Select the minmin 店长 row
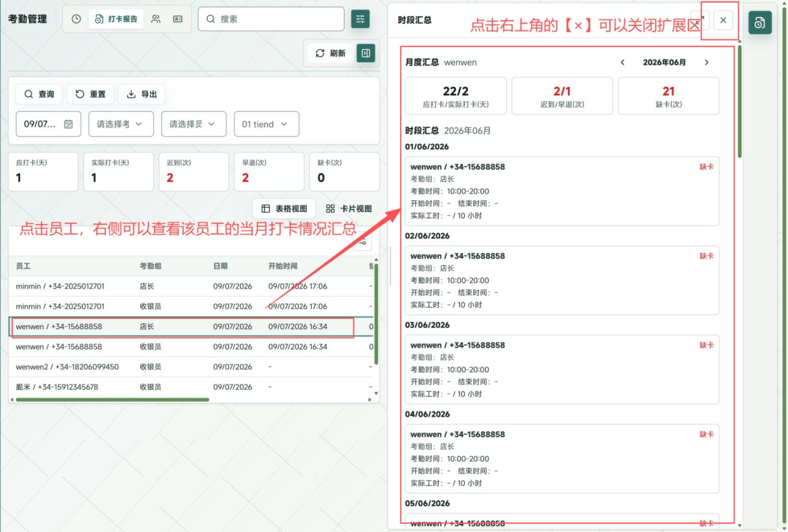 (x=191, y=286)
